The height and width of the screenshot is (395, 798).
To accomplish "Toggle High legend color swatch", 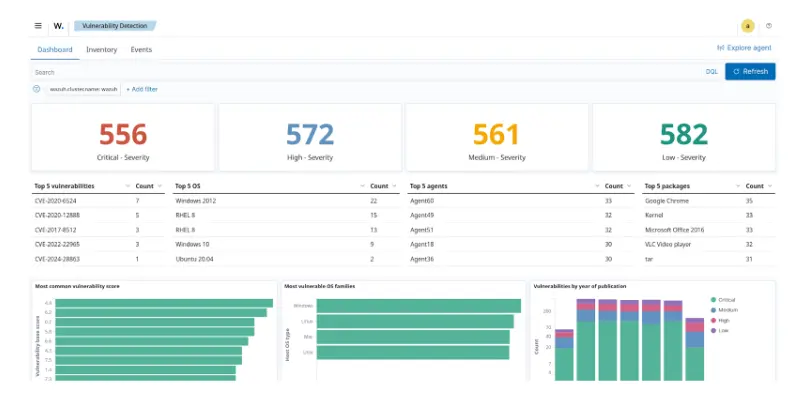I will [714, 320].
